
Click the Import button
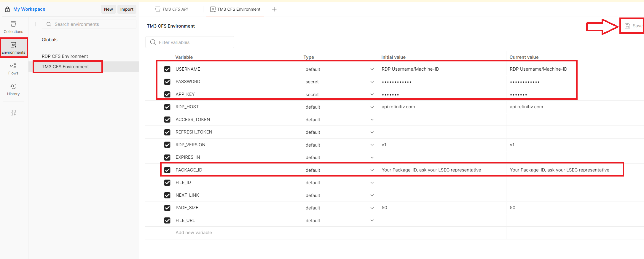(x=127, y=9)
